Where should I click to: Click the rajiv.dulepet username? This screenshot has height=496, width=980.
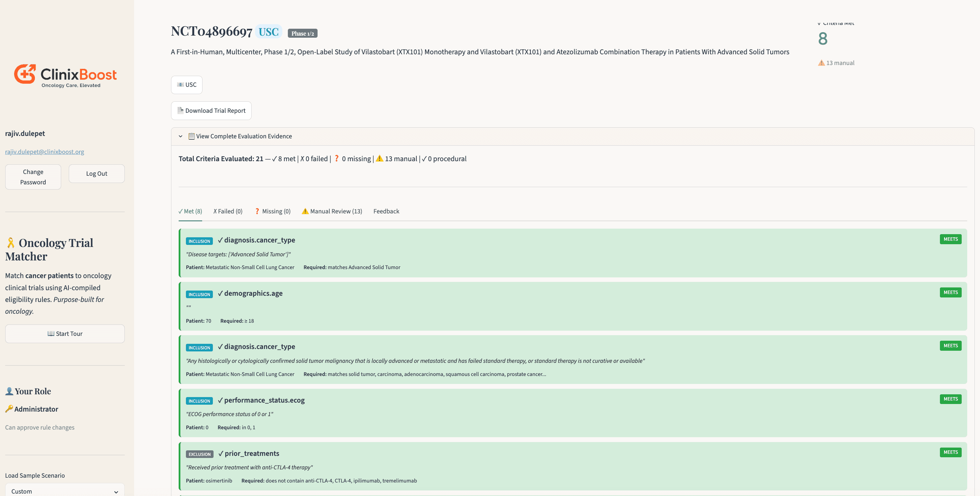(25, 133)
